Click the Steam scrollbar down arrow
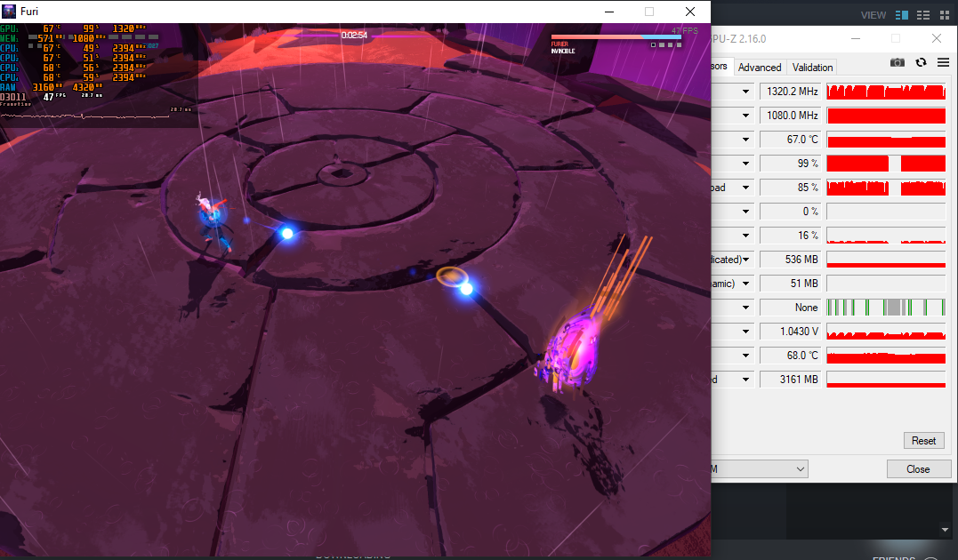Screen dimensions: 958x560 click(x=946, y=530)
